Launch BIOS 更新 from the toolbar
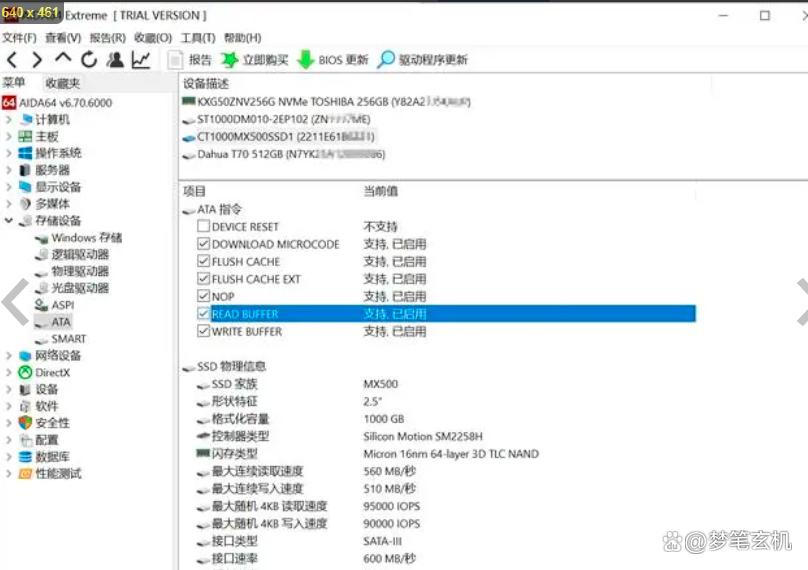808x570 pixels. (333, 60)
